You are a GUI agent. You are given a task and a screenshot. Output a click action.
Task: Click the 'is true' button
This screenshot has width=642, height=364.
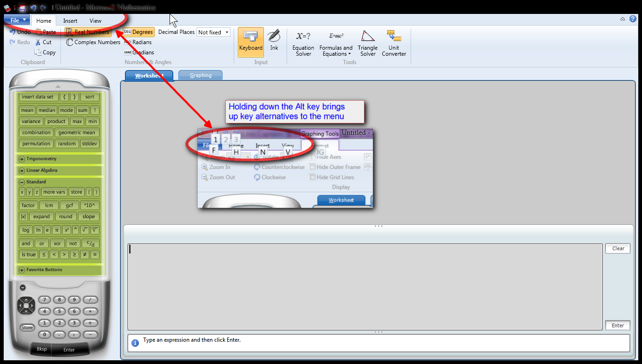[28, 254]
